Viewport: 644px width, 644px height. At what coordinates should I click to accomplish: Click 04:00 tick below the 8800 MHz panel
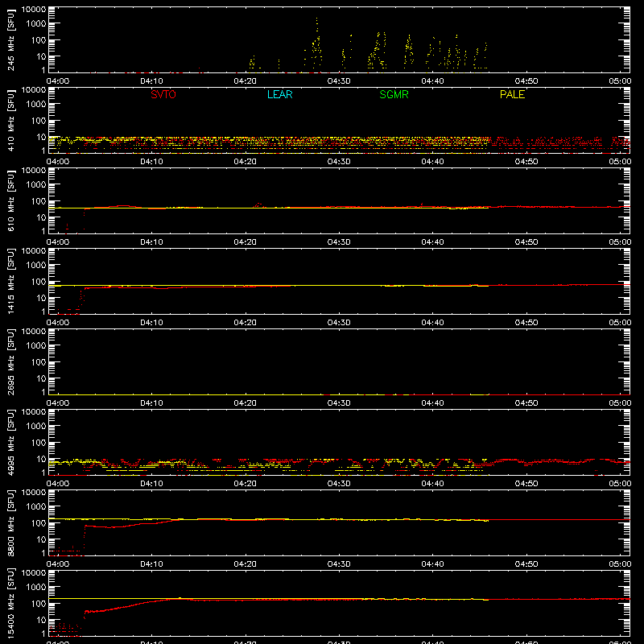57,564
